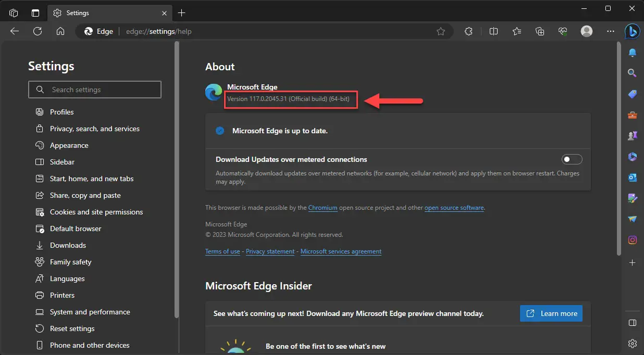
Task: Open the Image Creator icon in the sidebar
Action: tap(633, 198)
